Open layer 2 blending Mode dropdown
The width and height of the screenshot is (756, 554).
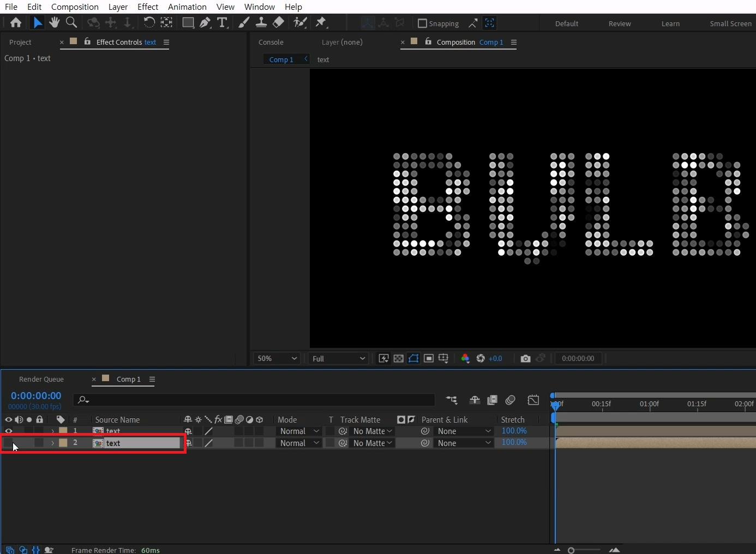[x=299, y=443]
